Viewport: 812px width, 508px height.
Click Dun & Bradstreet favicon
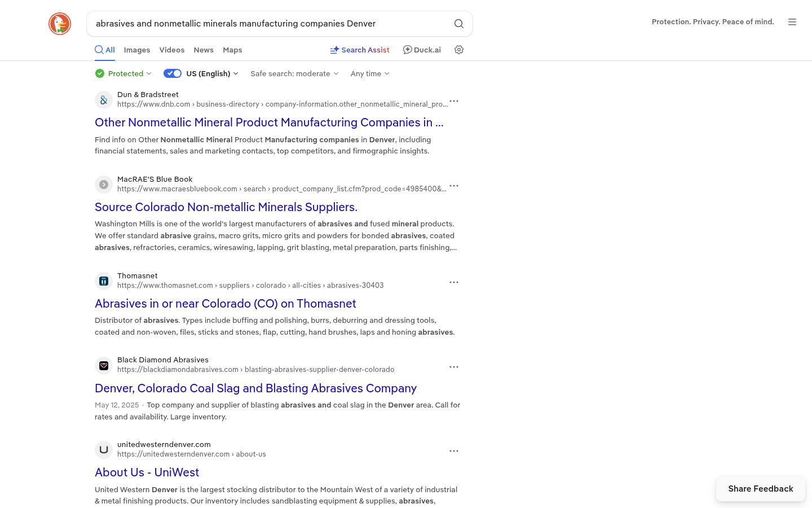click(104, 100)
